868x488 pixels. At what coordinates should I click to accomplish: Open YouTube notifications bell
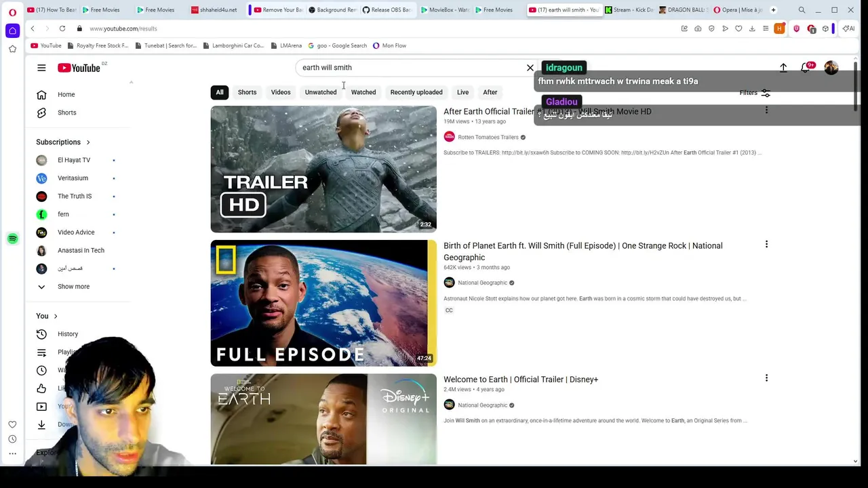[x=806, y=68]
